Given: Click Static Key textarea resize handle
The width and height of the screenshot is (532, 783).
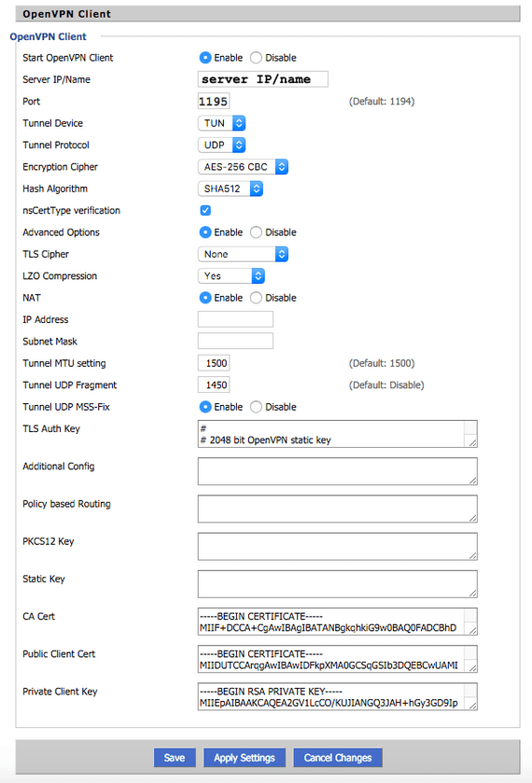Looking at the screenshot, I should (x=472, y=593).
